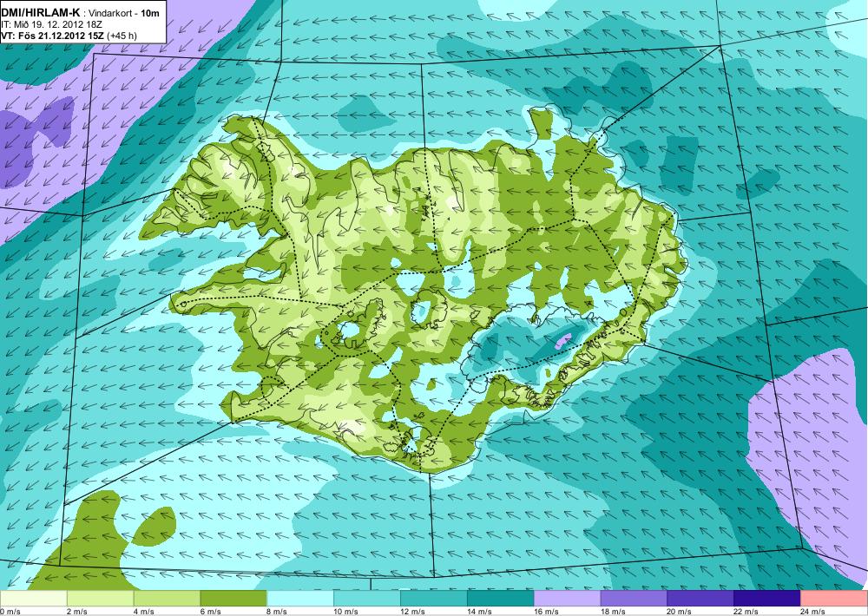This screenshot has width=868, height=616.
Task: Click the "20 m/s" legend label
Action: (x=680, y=612)
